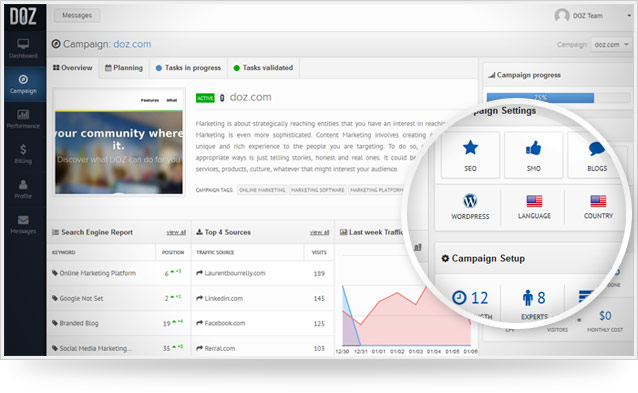Open Profile in the sidebar
638x393 pixels.
tap(23, 189)
